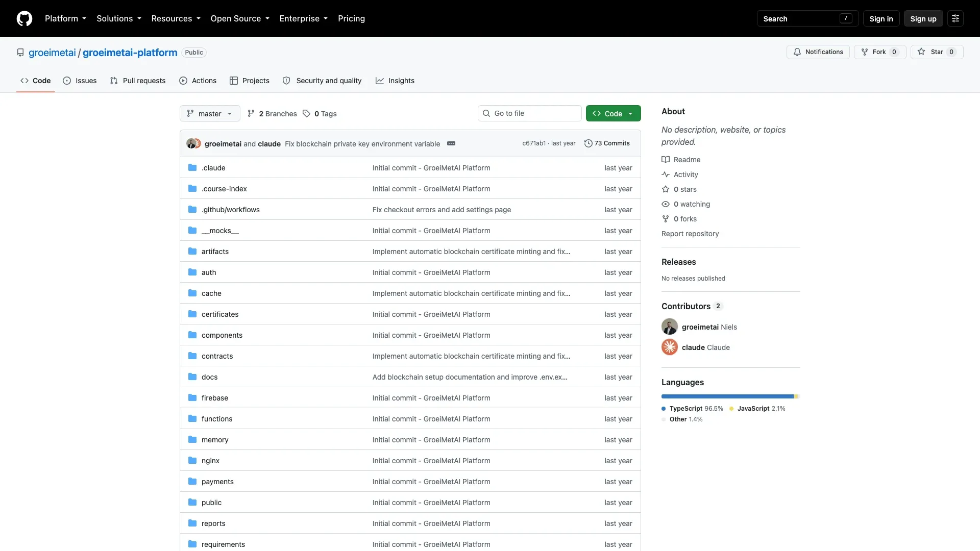
Task: Open the Pricing link
Action: point(352,18)
